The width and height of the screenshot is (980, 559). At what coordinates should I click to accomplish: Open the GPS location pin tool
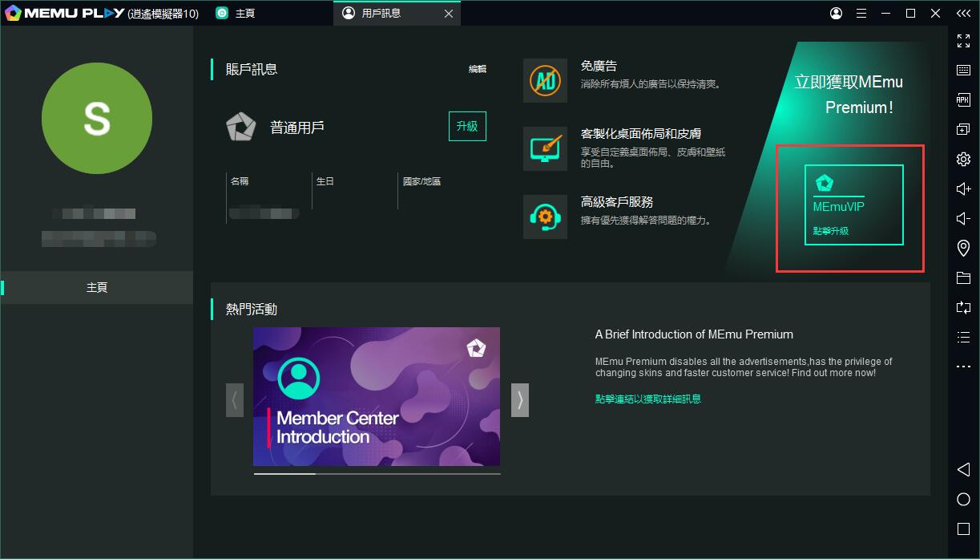(x=963, y=249)
